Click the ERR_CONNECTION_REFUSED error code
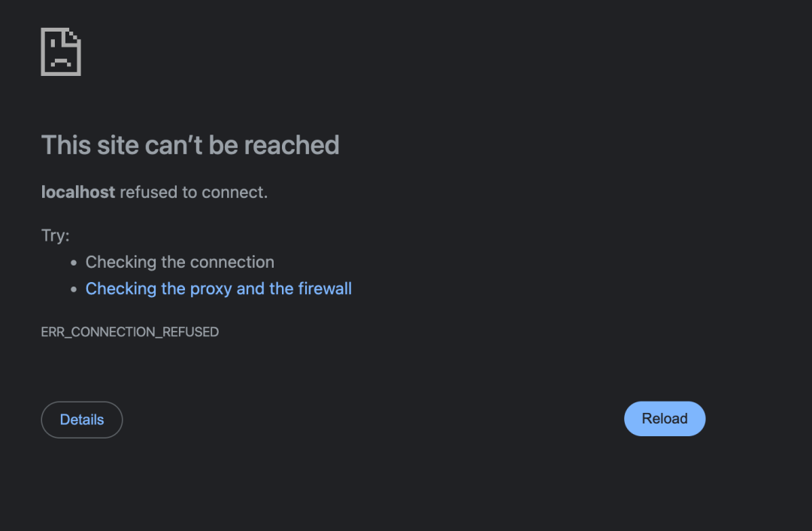 pos(130,332)
